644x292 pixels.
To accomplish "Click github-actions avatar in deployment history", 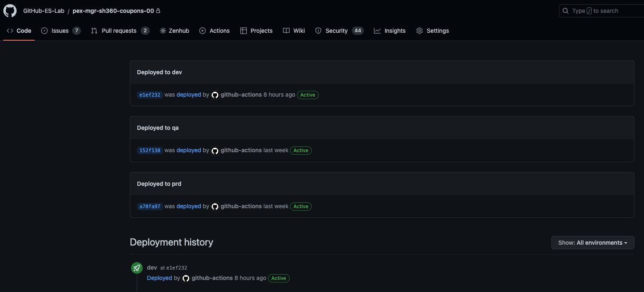I will 186,278.
